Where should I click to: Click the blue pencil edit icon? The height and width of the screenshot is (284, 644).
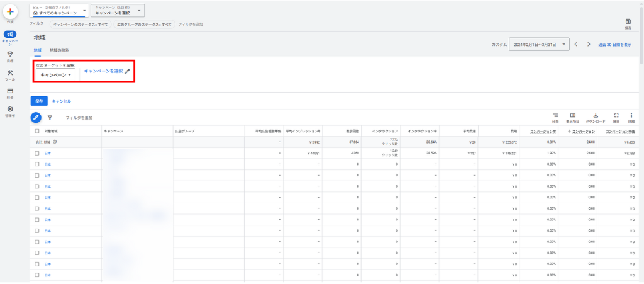coord(36,118)
